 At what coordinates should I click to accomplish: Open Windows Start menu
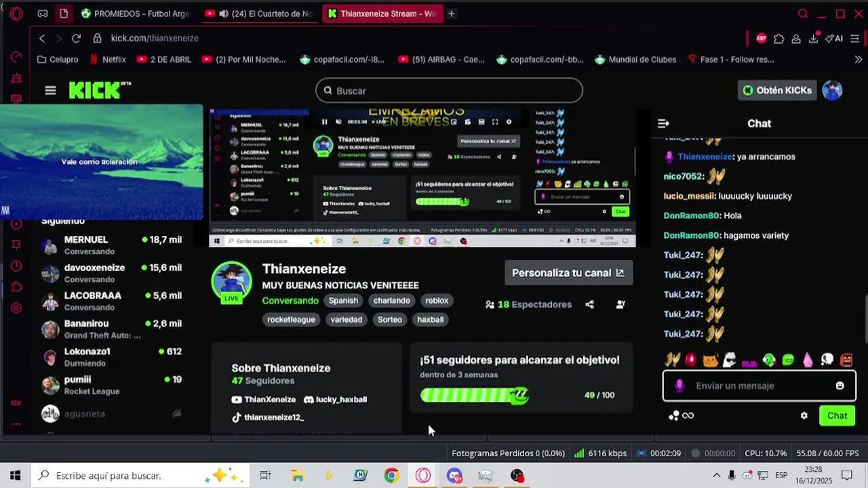coord(15,476)
